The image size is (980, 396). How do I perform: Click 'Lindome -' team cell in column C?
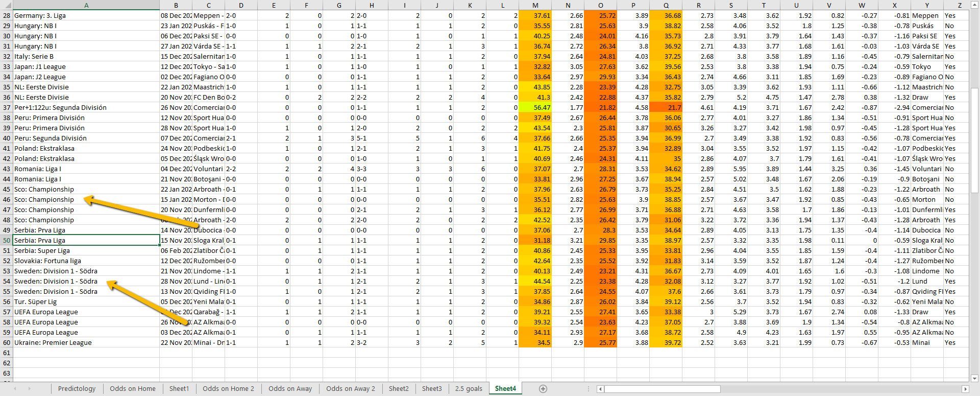pos(208,271)
